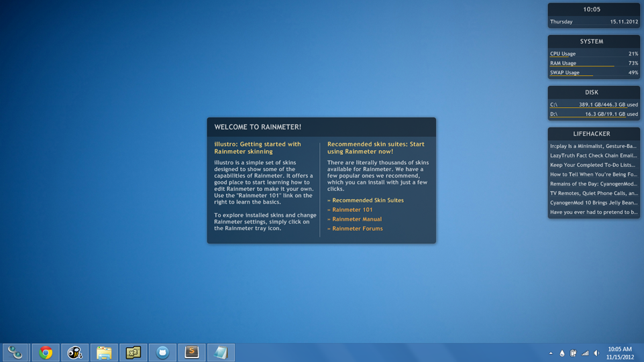The image size is (644, 362).
Task: Click the C:\ drive disk entry
Action: tap(594, 105)
